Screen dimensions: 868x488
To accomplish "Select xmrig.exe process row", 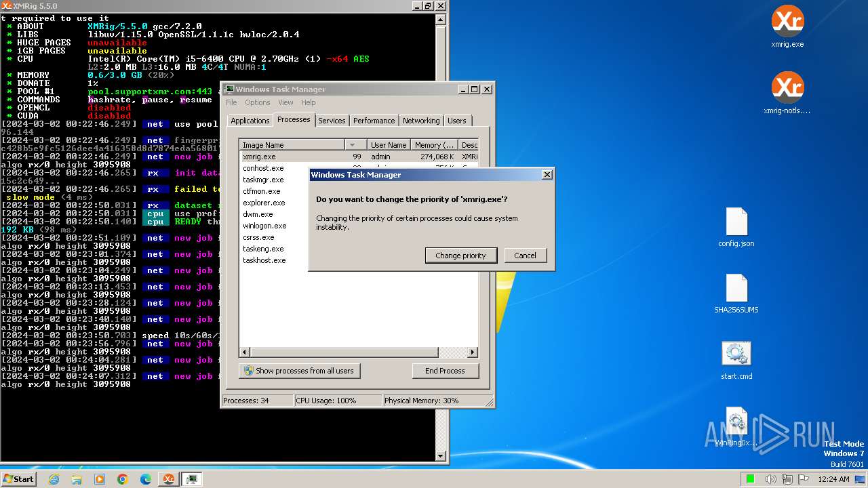I will (x=359, y=157).
